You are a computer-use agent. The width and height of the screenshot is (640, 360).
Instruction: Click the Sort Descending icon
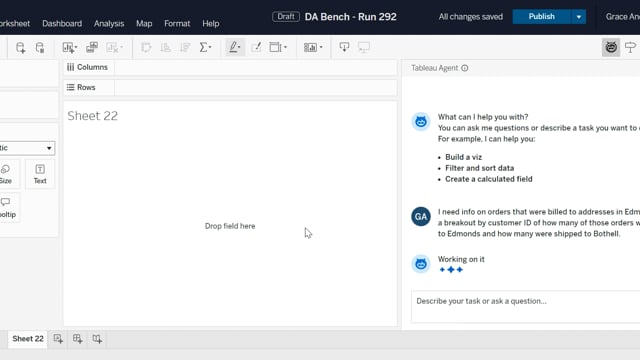(185, 47)
